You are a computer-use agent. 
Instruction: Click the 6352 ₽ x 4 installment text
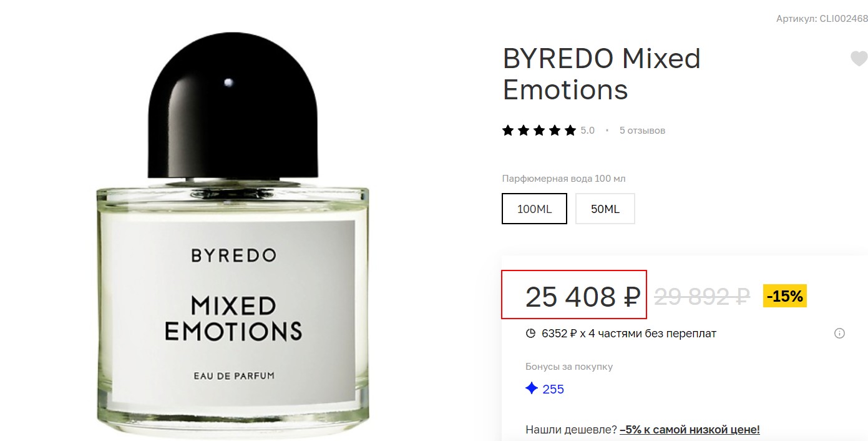click(629, 334)
